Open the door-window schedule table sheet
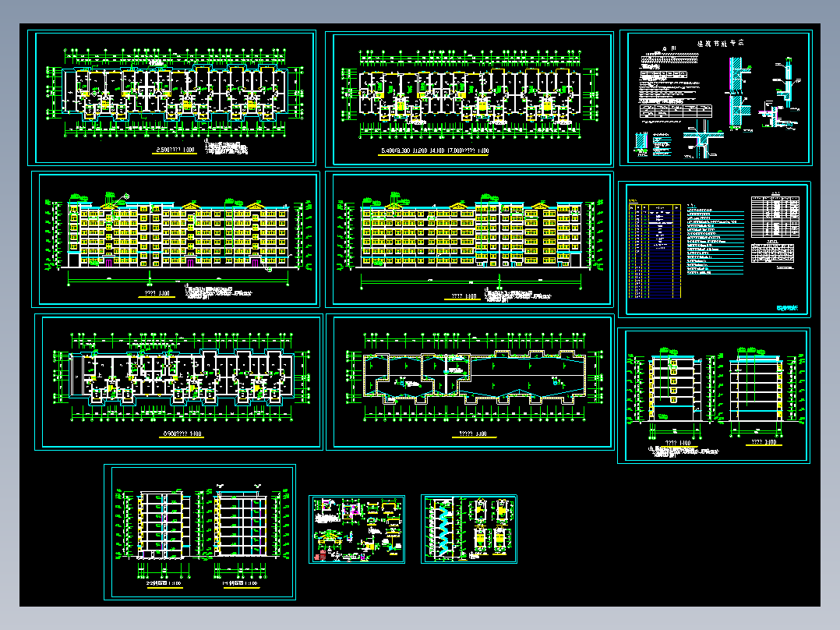 pyautogui.click(x=714, y=250)
